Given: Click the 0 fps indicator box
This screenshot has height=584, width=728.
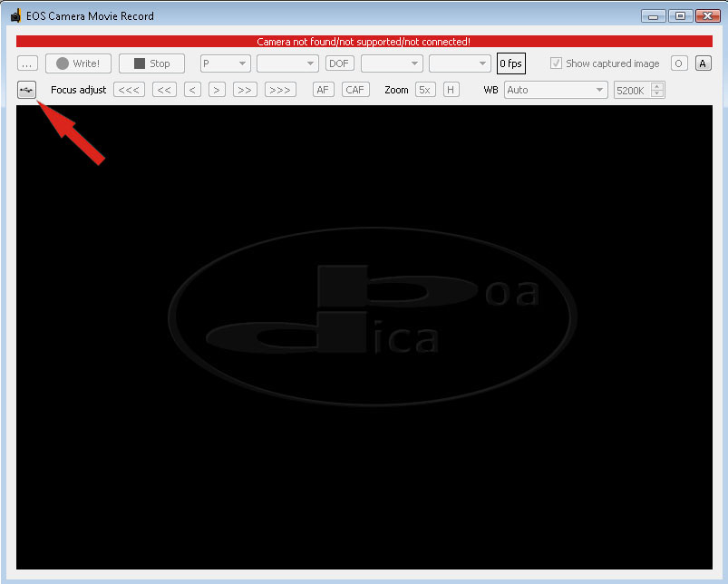Looking at the screenshot, I should 510,63.
